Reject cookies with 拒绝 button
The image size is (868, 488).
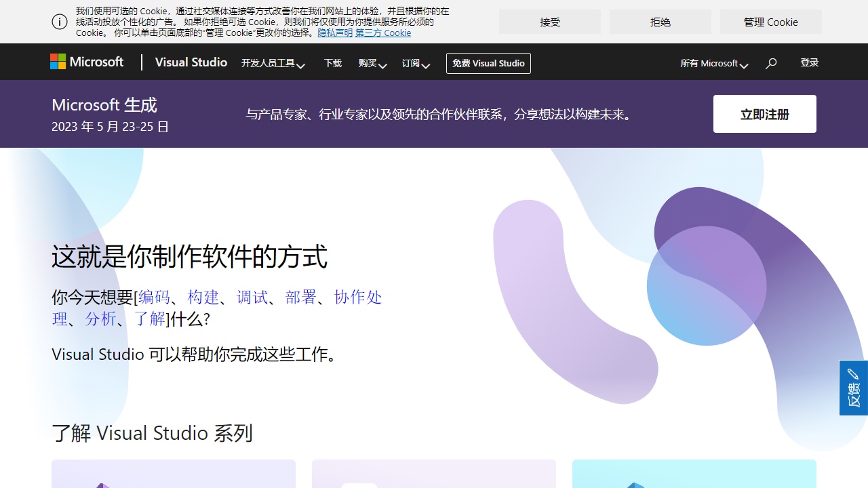(x=660, y=22)
